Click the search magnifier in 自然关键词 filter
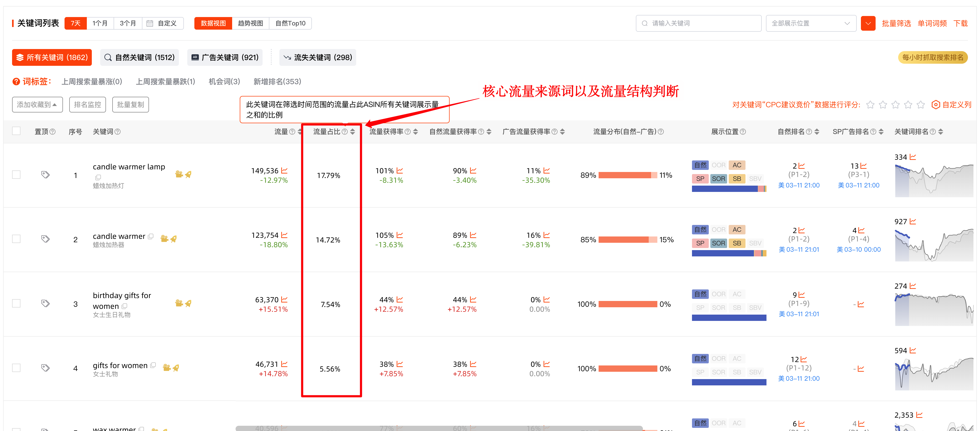The height and width of the screenshot is (431, 980). point(108,57)
